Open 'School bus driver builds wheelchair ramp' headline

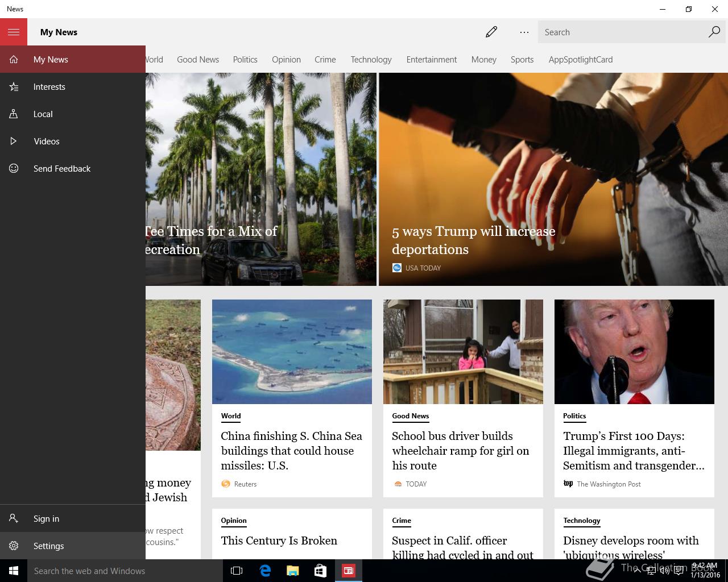(x=461, y=451)
